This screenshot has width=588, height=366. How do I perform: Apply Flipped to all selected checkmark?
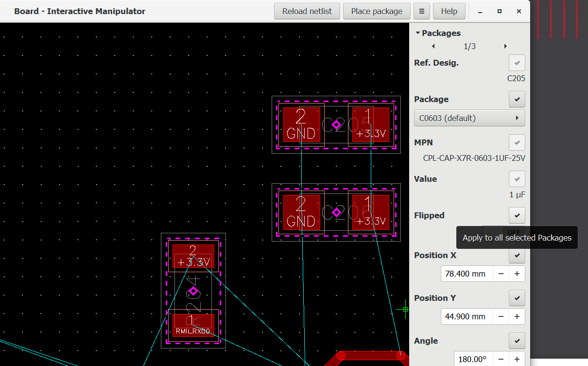click(x=517, y=215)
